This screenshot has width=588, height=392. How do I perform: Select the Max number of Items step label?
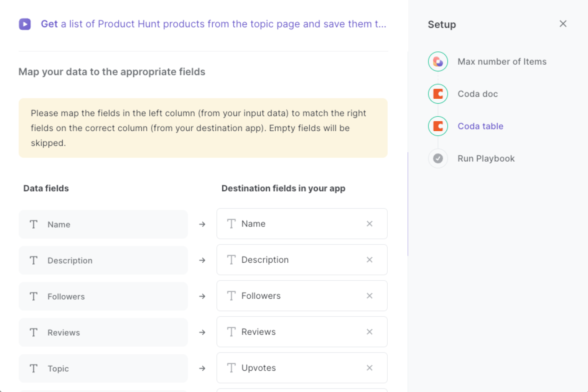pyautogui.click(x=502, y=62)
